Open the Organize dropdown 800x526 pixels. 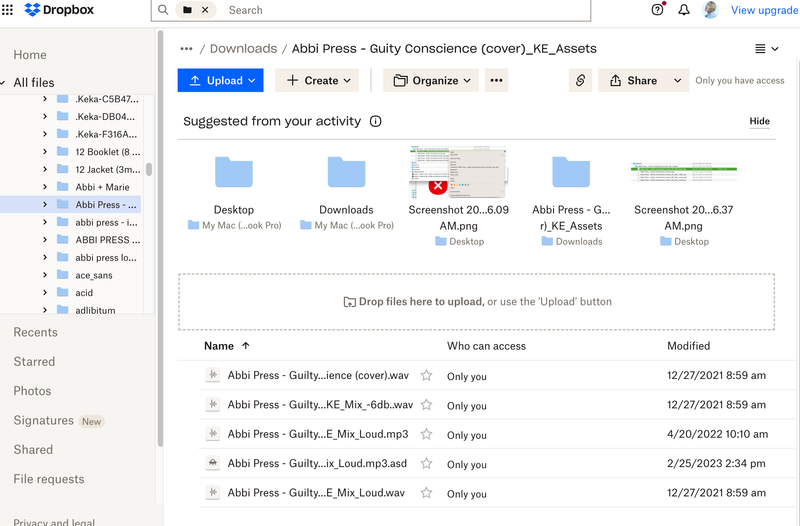[431, 81]
